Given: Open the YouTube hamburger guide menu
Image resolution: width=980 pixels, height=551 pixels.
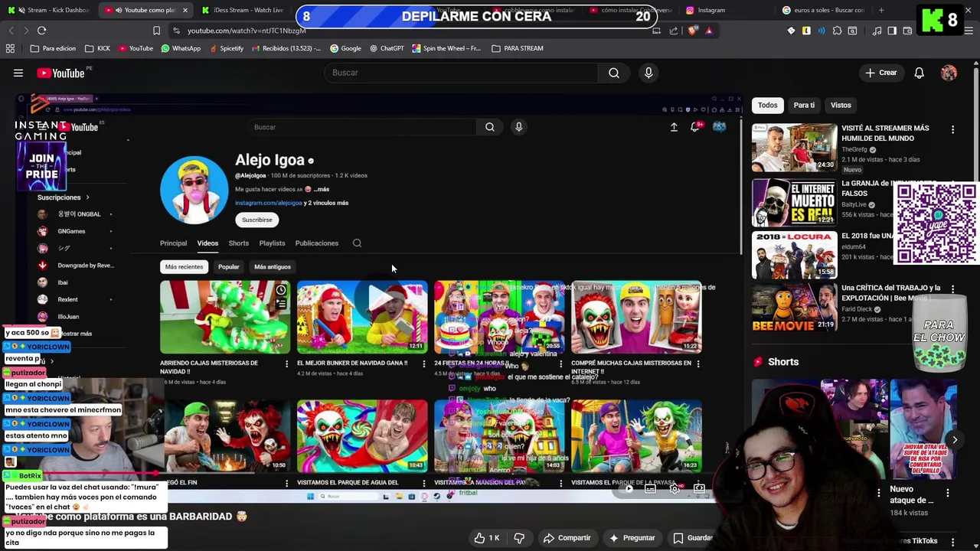Looking at the screenshot, I should (x=18, y=73).
